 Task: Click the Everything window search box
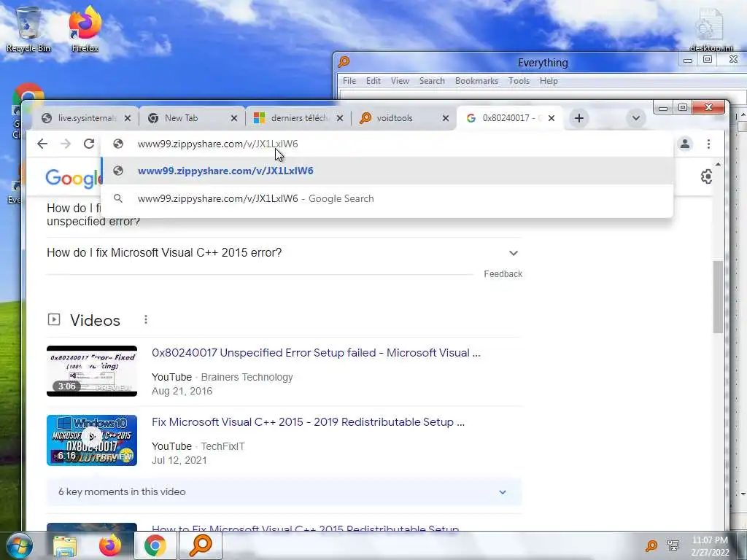pos(543,96)
